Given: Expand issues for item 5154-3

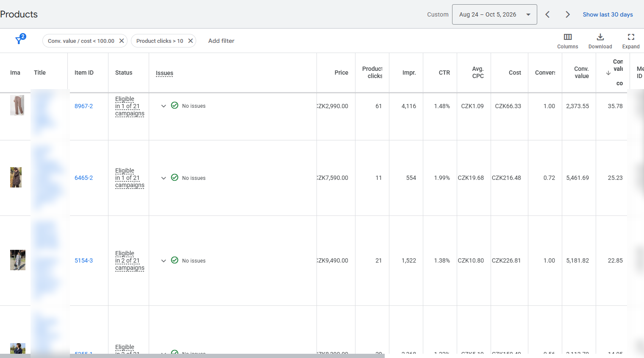Looking at the screenshot, I should [x=164, y=261].
